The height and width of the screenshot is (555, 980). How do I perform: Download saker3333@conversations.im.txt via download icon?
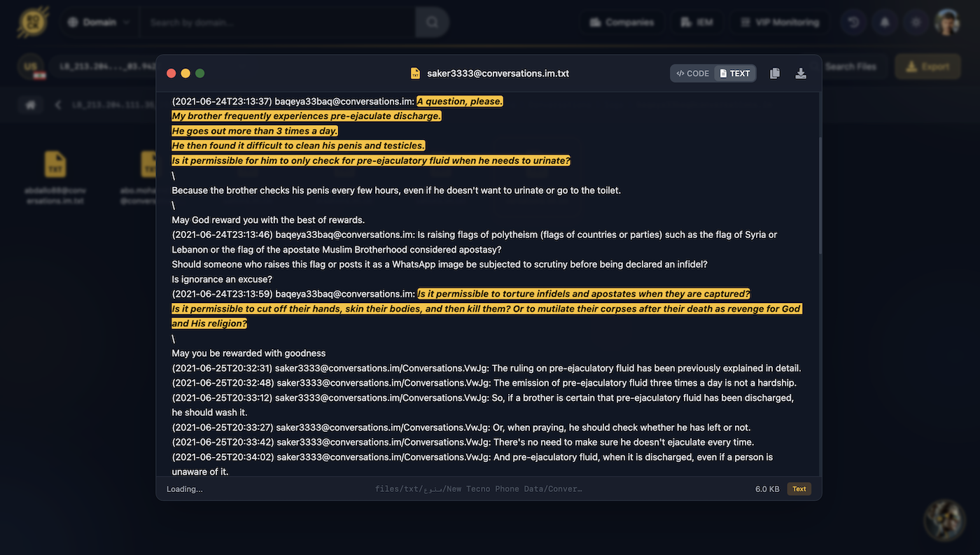click(x=800, y=73)
